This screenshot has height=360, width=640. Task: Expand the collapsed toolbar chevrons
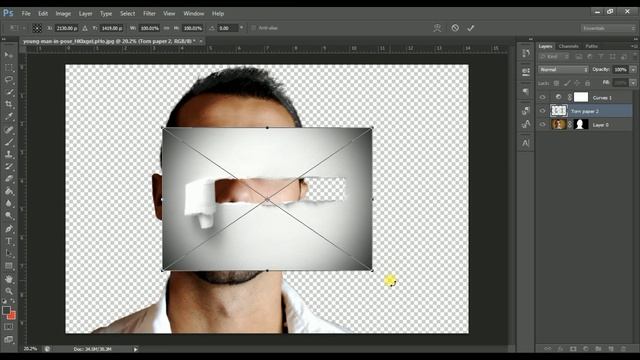pyautogui.click(x=4, y=39)
